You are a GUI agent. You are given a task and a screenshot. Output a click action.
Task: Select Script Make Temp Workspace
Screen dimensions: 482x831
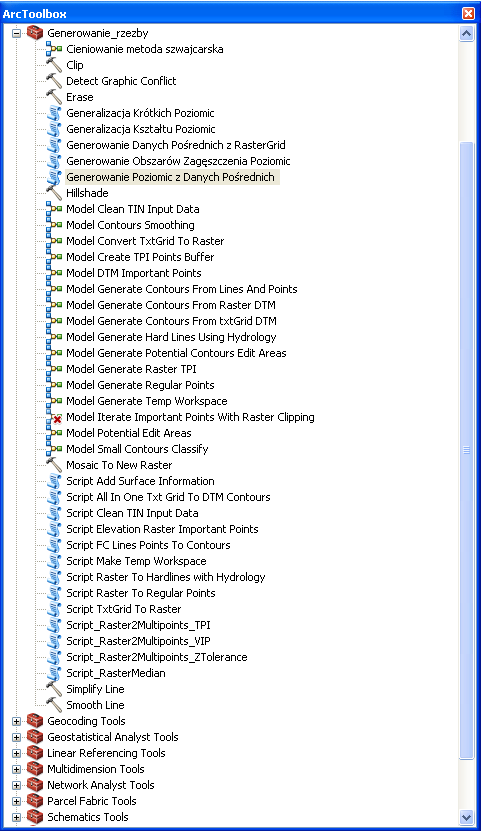[136, 561]
